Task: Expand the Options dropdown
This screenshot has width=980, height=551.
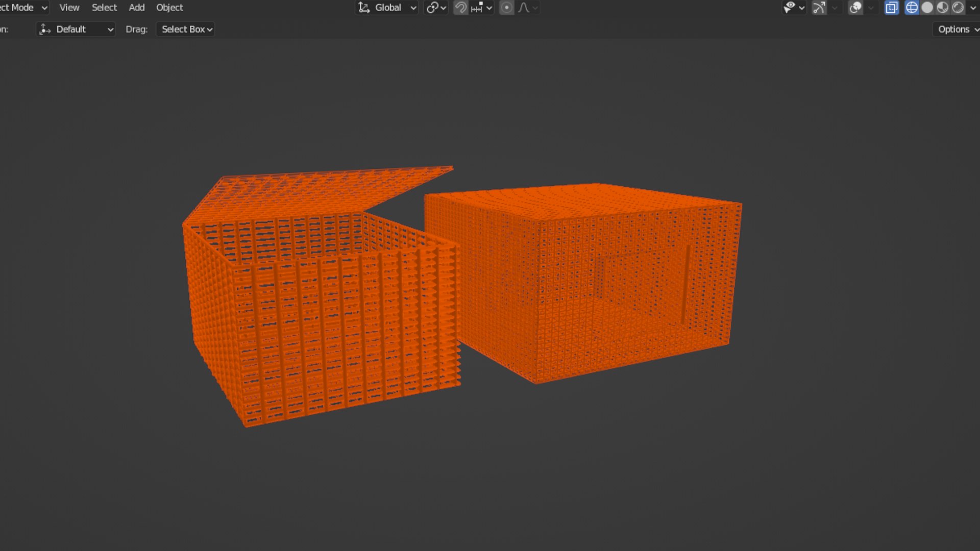Action: pyautogui.click(x=957, y=29)
